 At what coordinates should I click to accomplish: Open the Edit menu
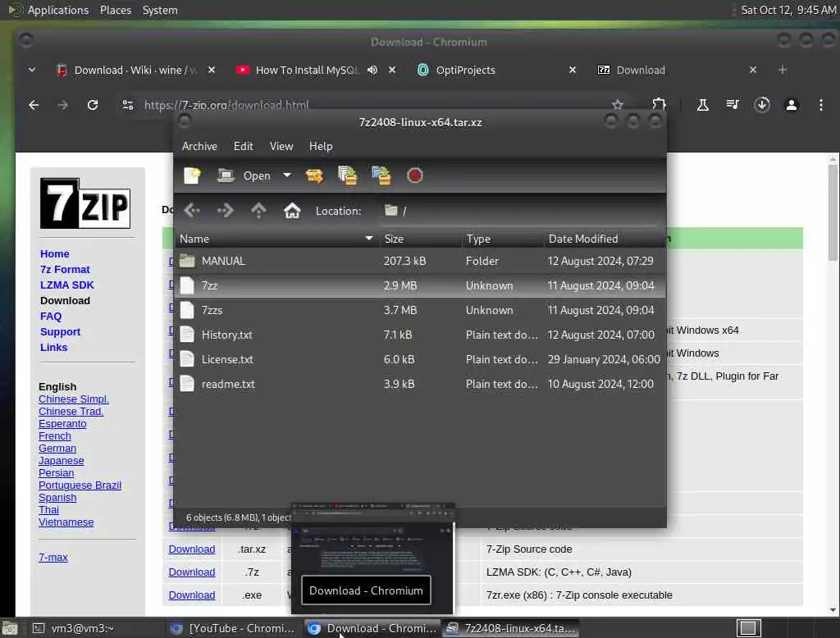(243, 146)
